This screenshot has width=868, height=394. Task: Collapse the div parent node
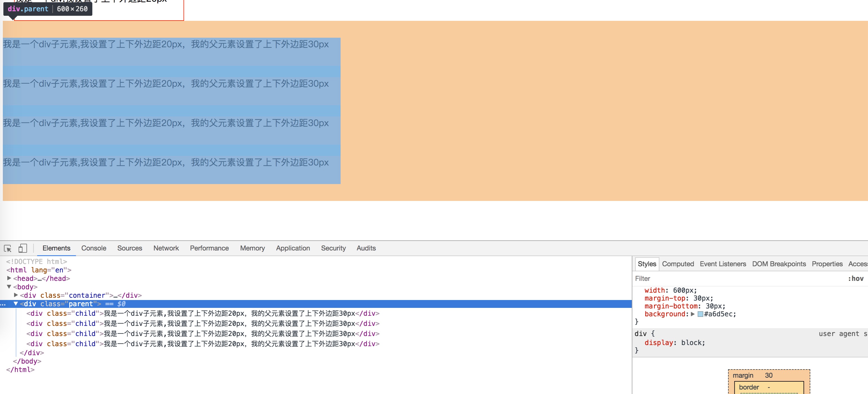16,304
